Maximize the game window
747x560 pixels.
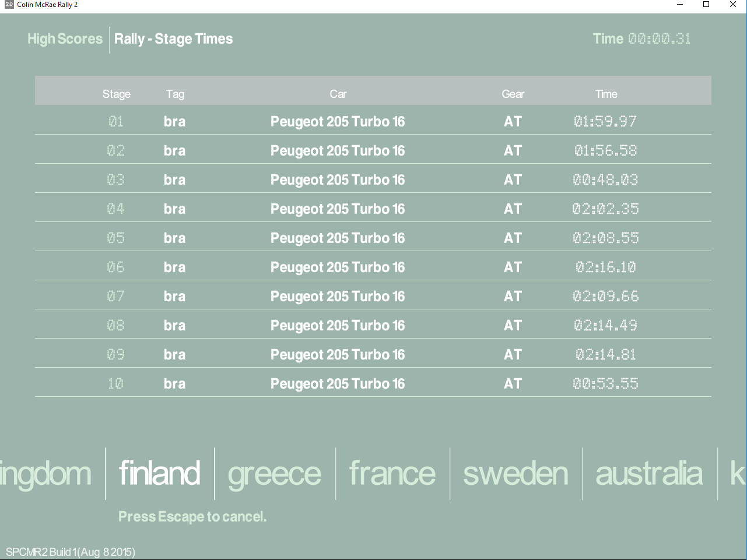[x=706, y=5]
